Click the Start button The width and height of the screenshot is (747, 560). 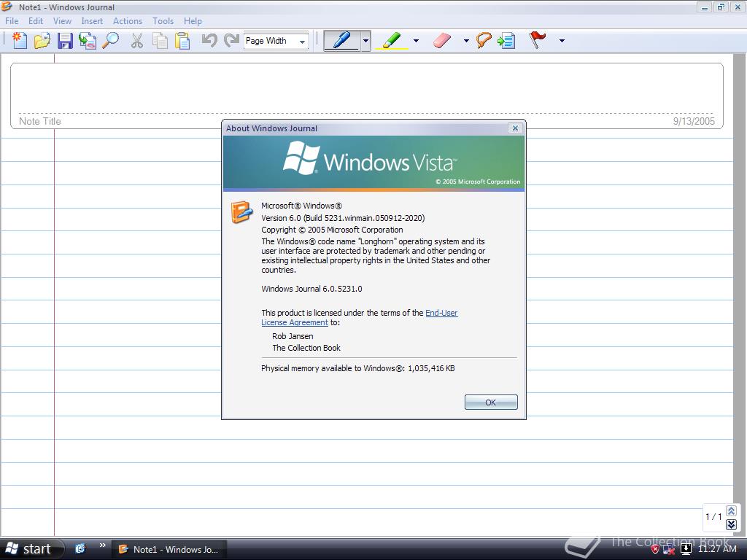click(31, 549)
